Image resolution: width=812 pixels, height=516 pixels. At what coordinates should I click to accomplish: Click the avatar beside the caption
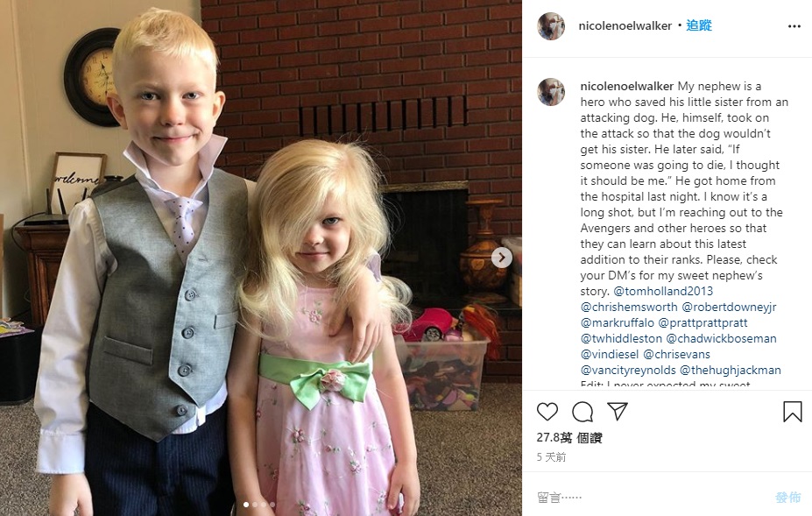[551, 92]
